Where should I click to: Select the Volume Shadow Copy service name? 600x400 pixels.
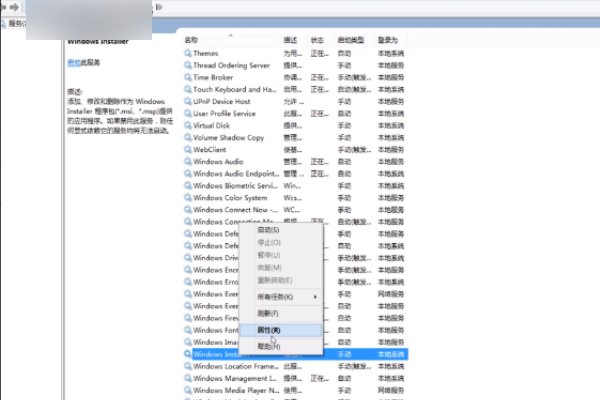[x=228, y=137]
